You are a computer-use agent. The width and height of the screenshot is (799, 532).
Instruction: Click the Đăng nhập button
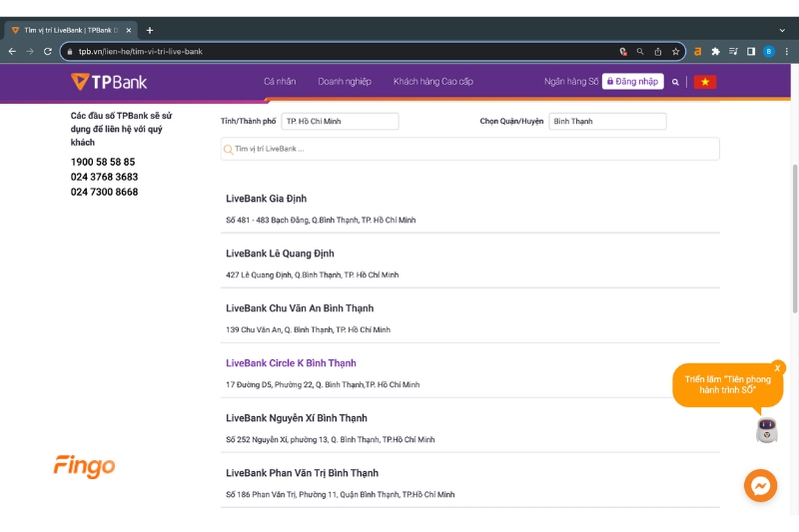[x=633, y=82]
